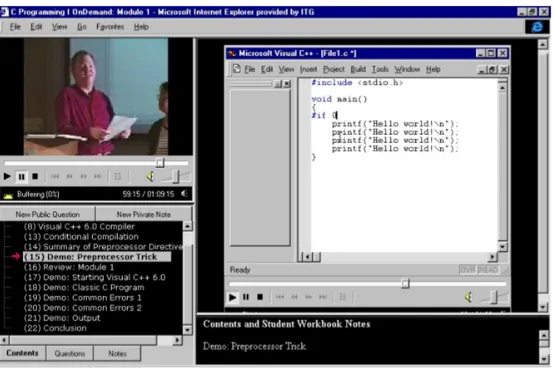Screen dimensions: 554x372
Task: Pause the instructor video player
Action: (x=21, y=176)
